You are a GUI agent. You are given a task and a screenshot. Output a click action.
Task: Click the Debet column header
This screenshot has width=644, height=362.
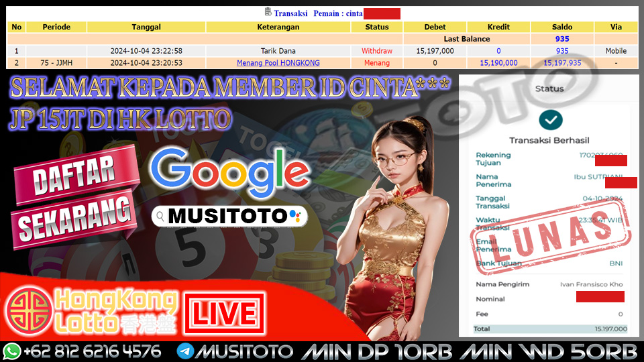[x=435, y=27]
